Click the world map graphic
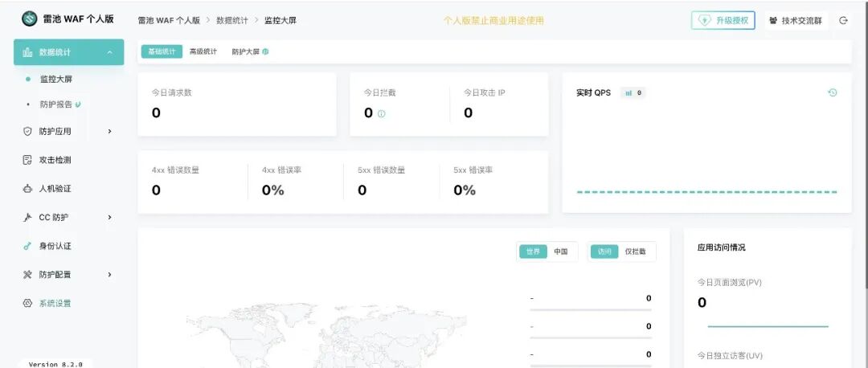 pos(326,335)
